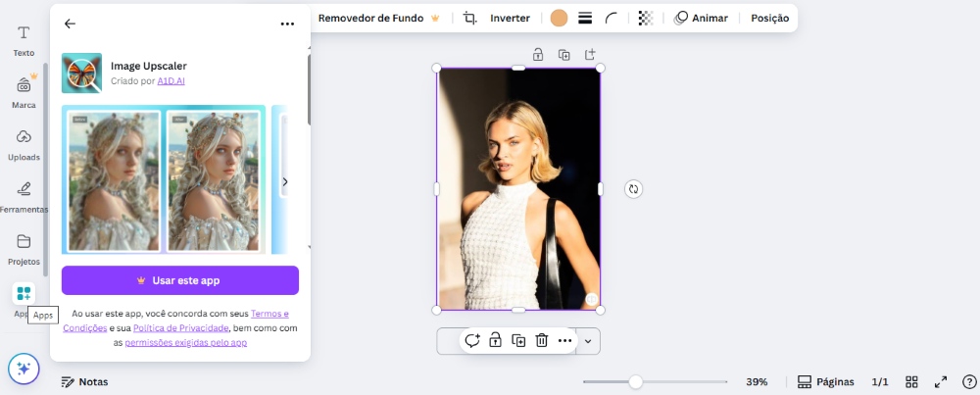Open the Notas panel
This screenshot has width=980, height=395.
(84, 382)
